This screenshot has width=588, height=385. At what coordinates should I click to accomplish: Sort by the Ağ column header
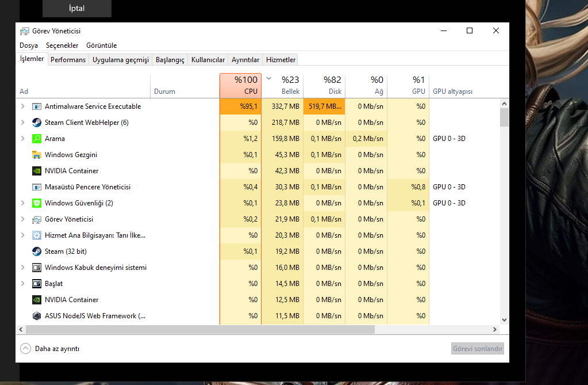(366, 86)
